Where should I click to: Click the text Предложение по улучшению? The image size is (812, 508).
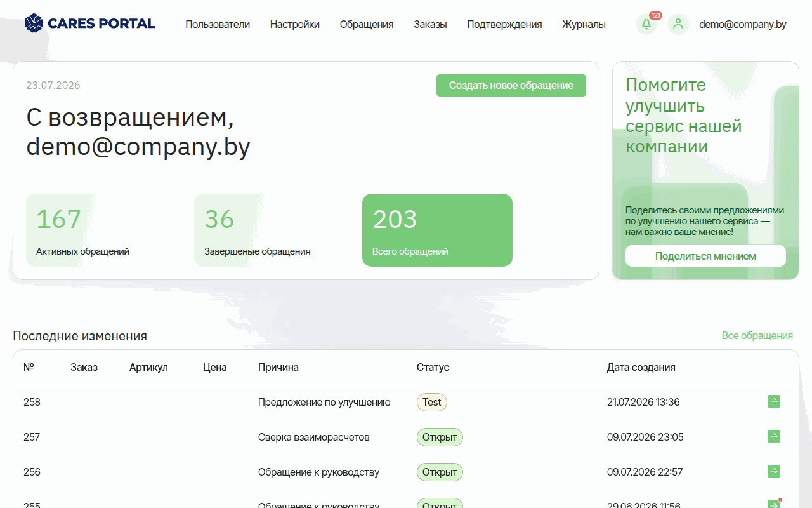click(324, 402)
